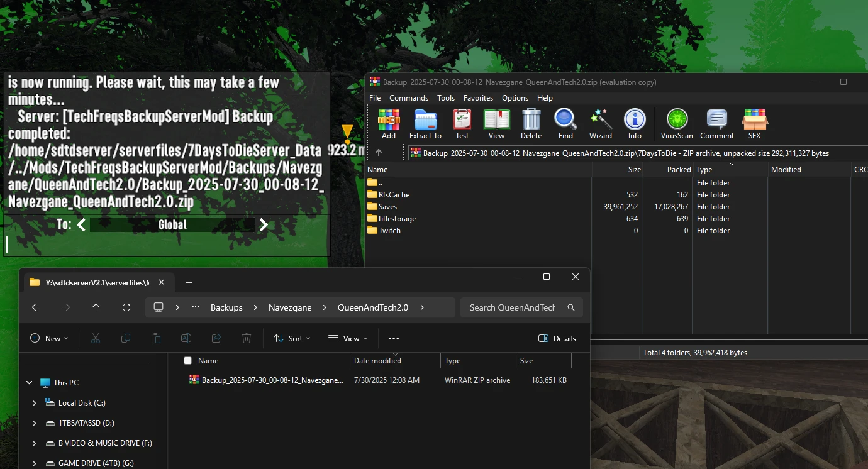Click the Navezgane breadcrumb
This screenshot has height=469, width=868.
point(290,307)
